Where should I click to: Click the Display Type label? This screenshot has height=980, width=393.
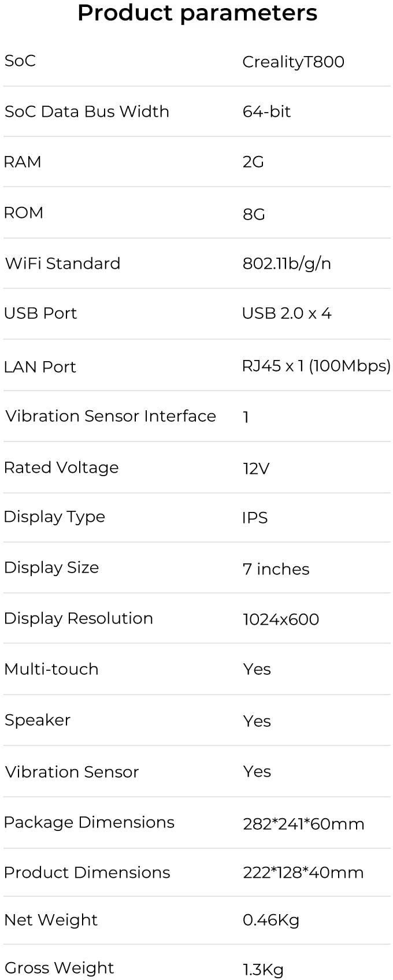tap(54, 517)
